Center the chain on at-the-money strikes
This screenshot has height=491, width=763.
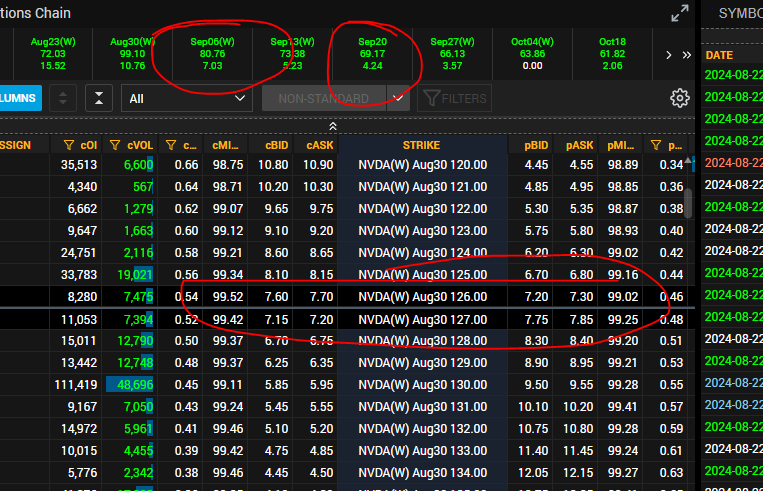[x=99, y=98]
